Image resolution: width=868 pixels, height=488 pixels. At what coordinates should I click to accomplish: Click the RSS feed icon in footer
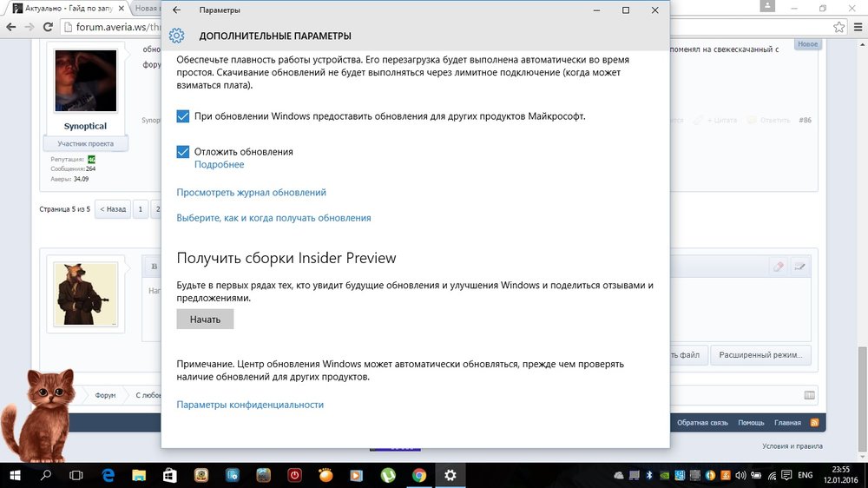(814, 423)
